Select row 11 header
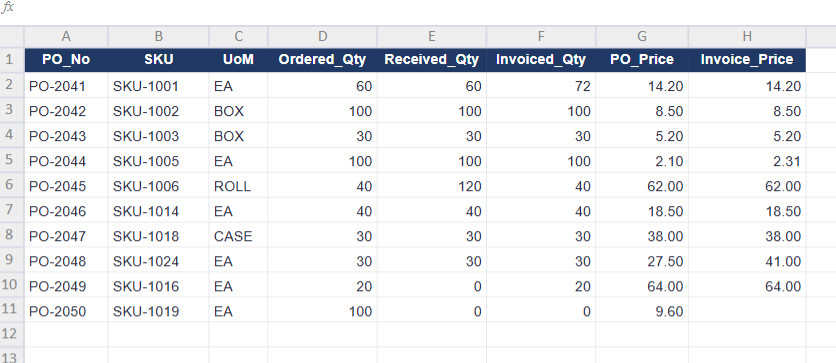 point(12,310)
